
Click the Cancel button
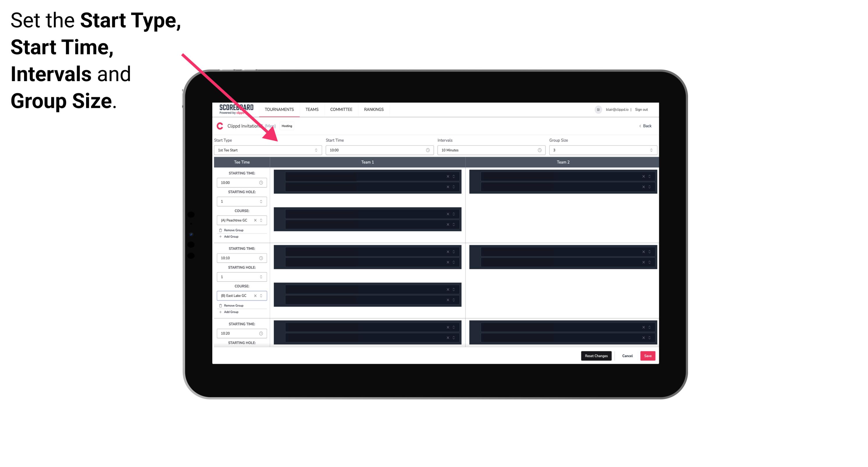(627, 355)
